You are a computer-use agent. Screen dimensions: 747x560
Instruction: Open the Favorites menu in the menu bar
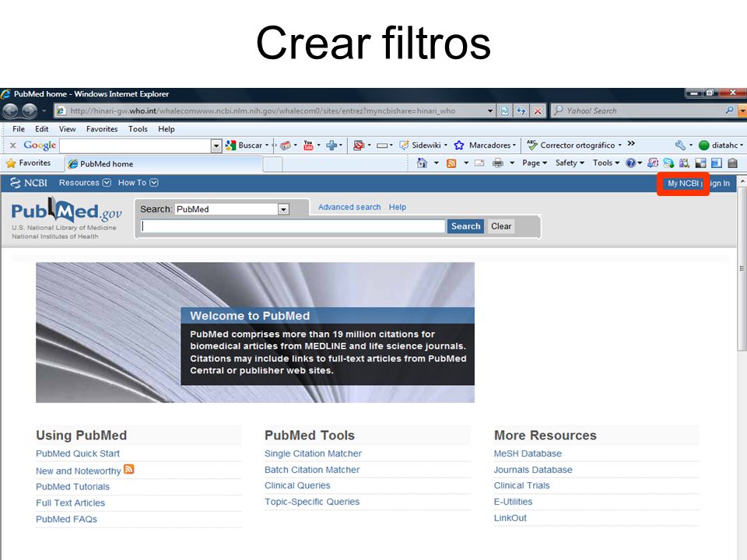coord(102,129)
